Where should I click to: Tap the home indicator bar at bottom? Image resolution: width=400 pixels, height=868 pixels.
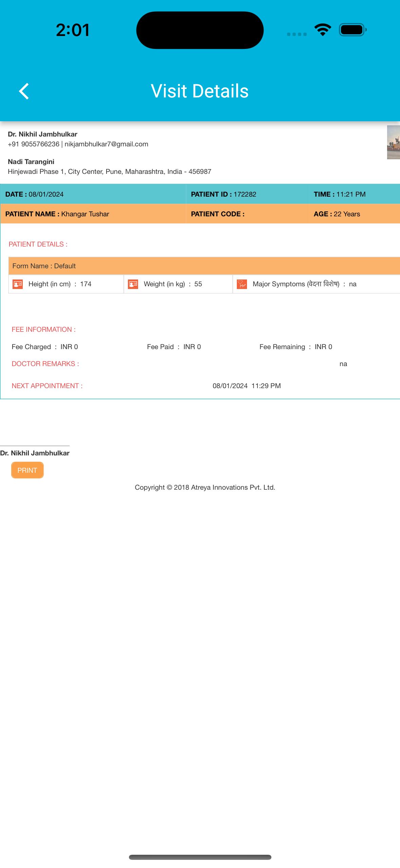[200, 857]
